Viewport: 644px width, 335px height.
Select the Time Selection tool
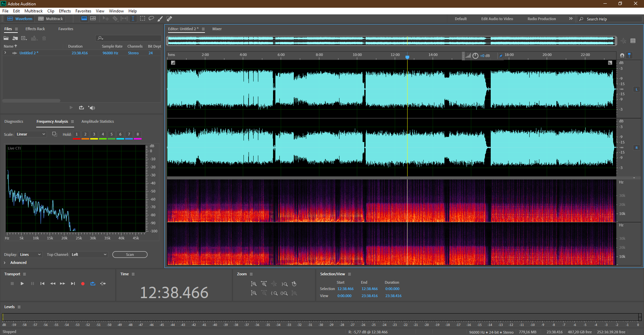click(x=133, y=19)
